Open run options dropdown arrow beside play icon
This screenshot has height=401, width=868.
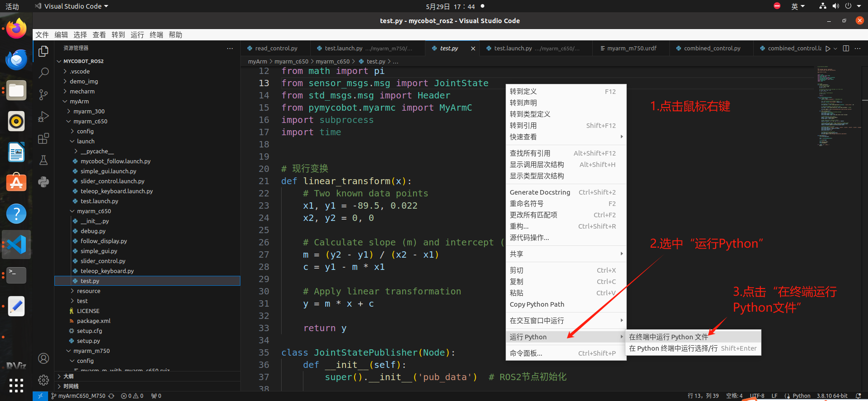(835, 48)
